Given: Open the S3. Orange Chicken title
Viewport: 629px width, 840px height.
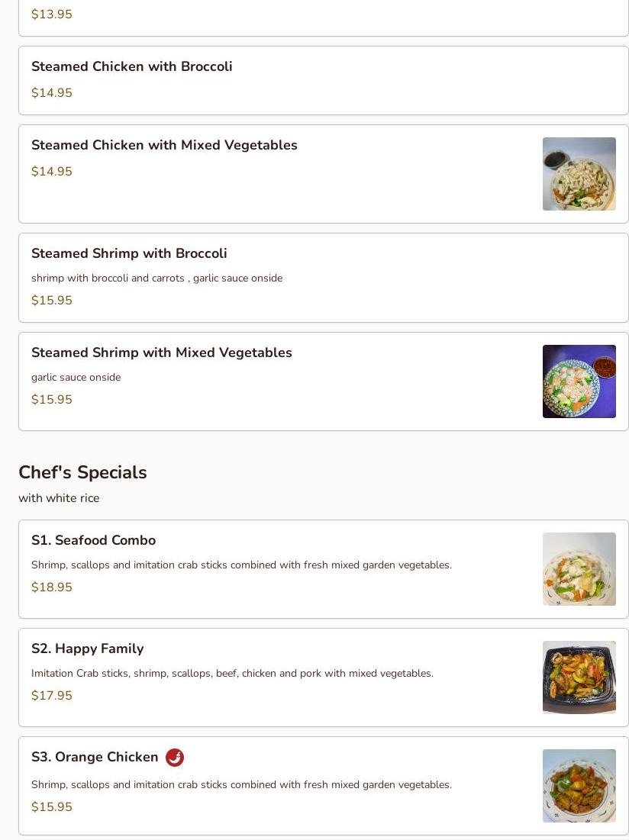Looking at the screenshot, I should (95, 757).
